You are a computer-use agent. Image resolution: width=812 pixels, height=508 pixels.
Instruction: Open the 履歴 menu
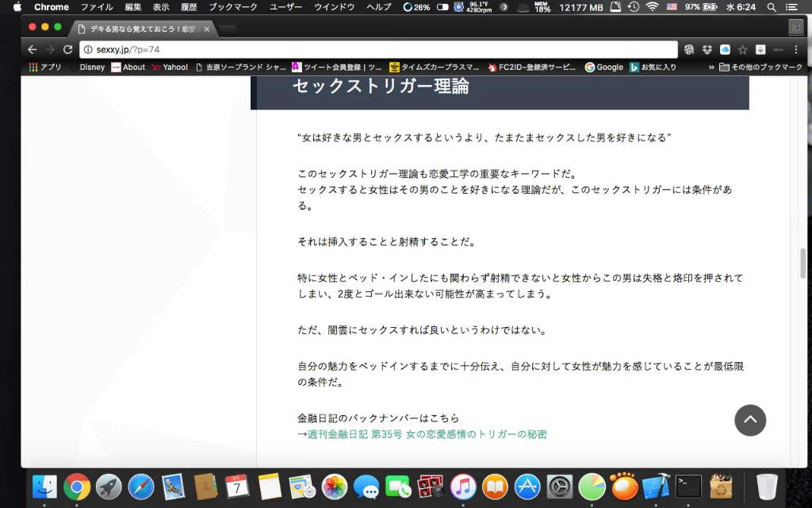tap(189, 7)
